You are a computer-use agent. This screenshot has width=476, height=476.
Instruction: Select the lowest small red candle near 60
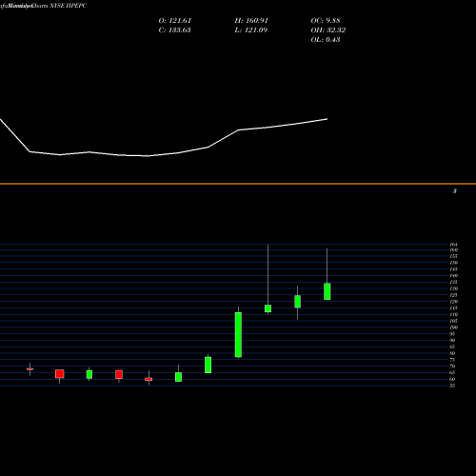(149, 379)
